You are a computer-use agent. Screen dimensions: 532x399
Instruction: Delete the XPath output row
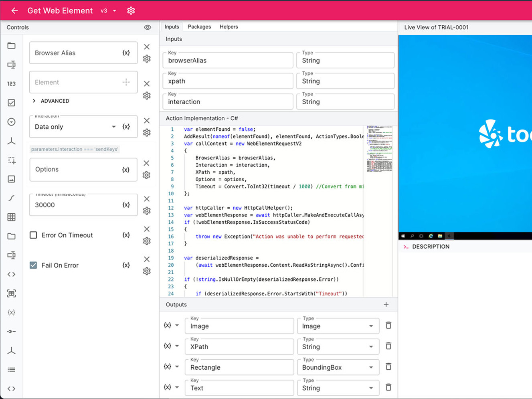pos(388,346)
